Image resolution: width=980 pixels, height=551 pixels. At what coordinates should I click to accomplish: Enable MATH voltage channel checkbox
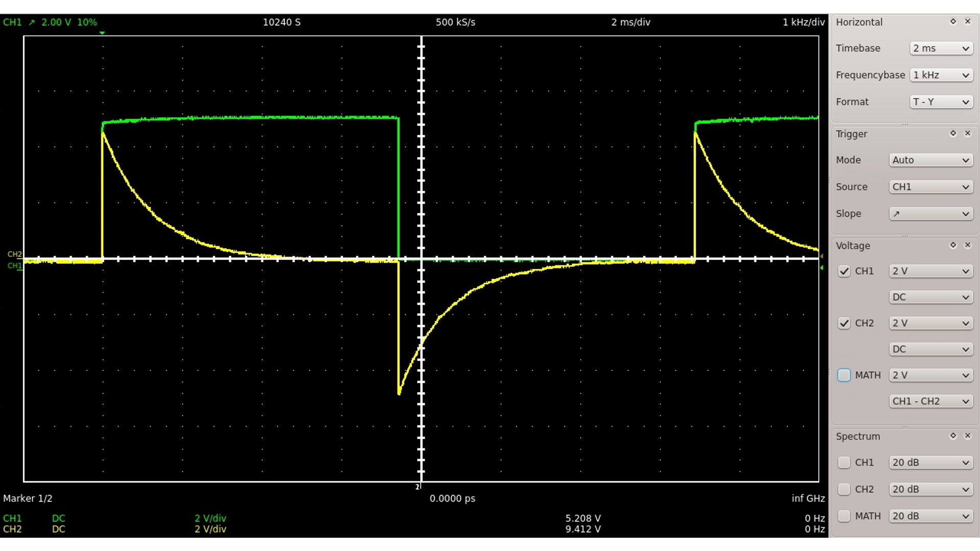(x=844, y=375)
